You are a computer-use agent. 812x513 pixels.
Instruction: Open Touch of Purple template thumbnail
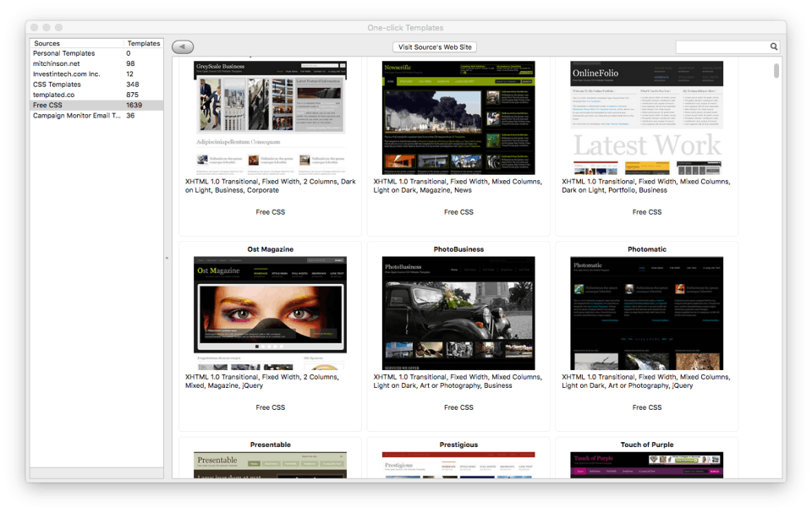(x=647, y=465)
